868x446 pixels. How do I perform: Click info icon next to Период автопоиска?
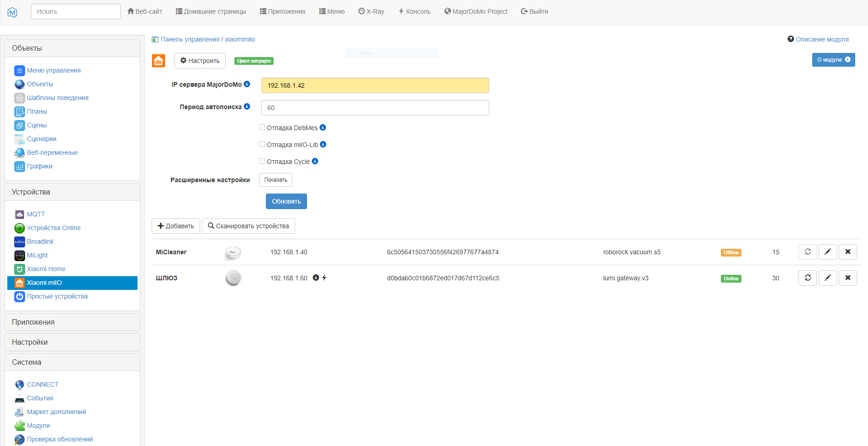(x=247, y=106)
